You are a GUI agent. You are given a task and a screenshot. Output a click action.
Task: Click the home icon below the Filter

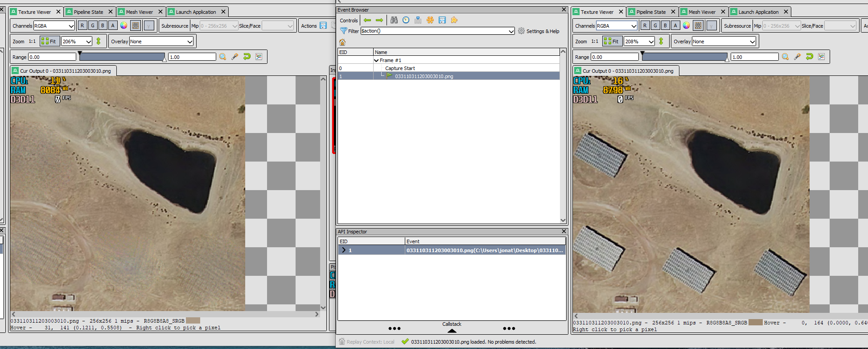342,42
